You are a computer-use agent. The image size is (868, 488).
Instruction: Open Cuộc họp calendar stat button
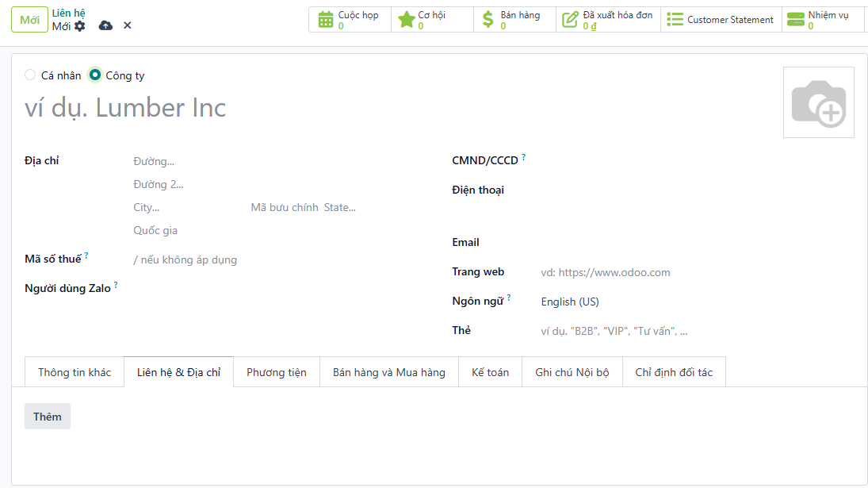tap(350, 20)
